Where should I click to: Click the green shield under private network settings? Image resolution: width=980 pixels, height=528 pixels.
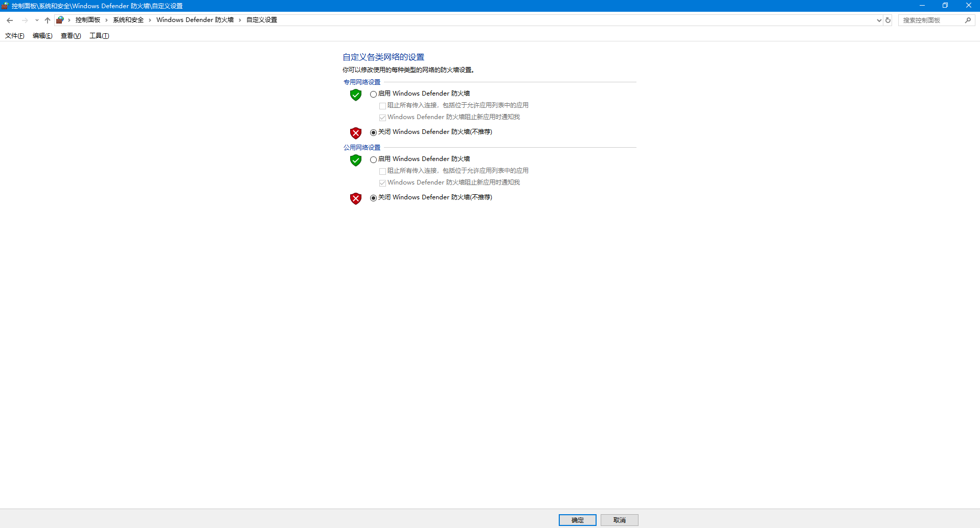click(x=356, y=95)
